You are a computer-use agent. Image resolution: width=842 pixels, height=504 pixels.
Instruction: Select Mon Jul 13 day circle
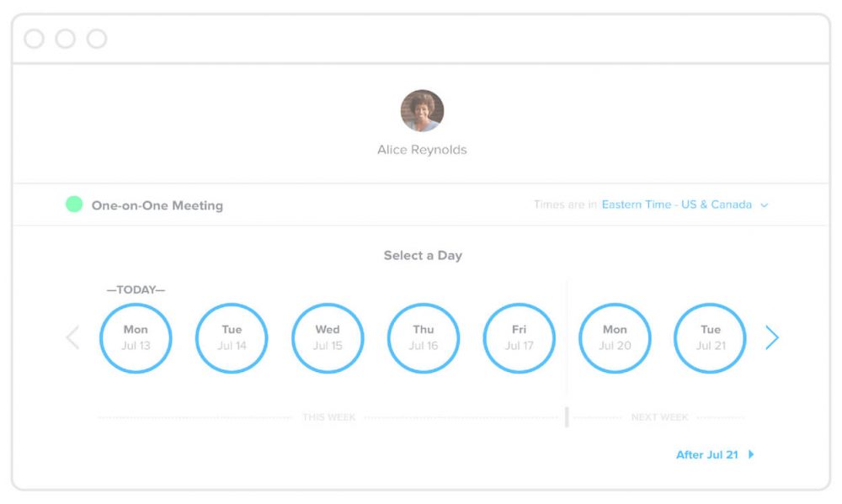click(136, 338)
